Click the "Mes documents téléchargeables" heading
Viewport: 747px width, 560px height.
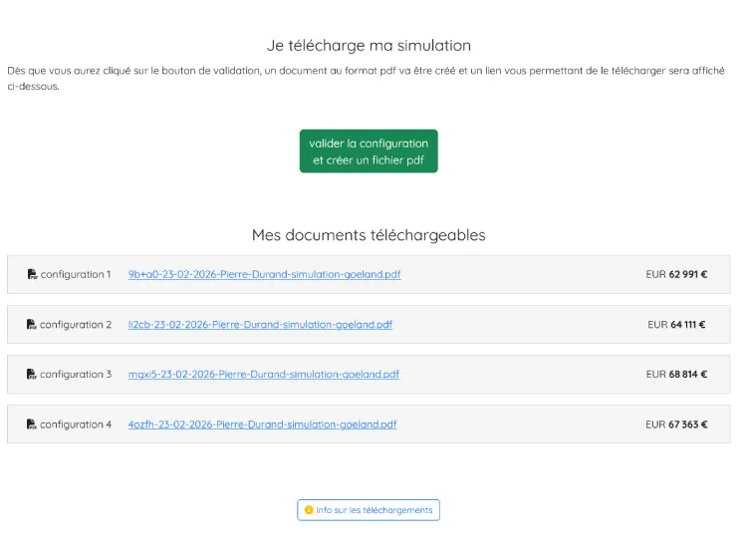369,235
